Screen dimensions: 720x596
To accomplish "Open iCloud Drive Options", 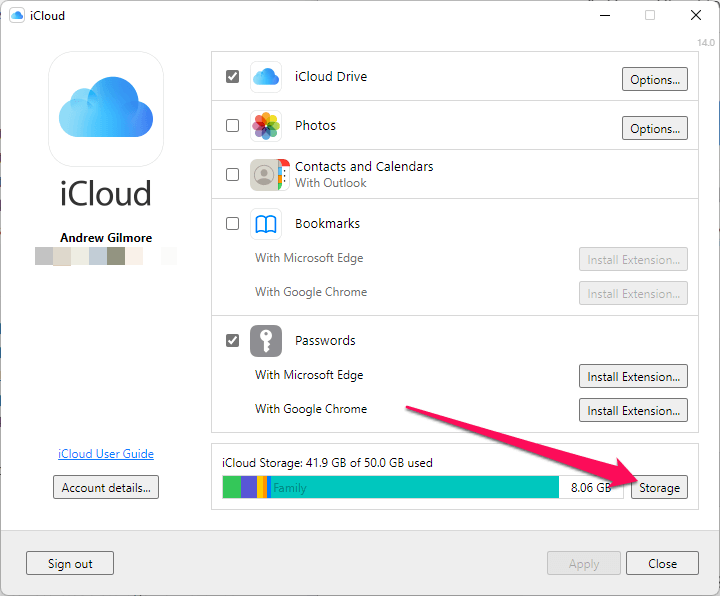I will tap(655, 79).
